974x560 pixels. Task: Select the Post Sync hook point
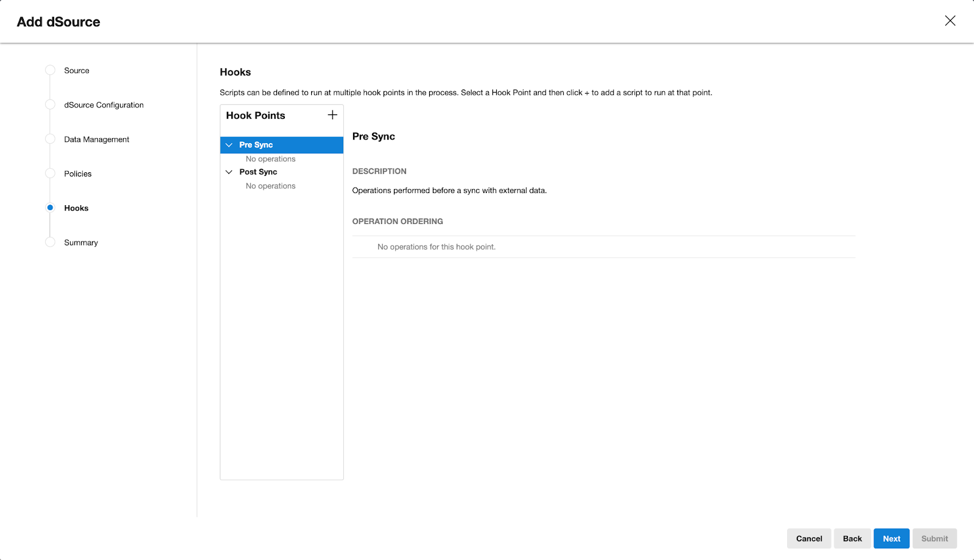coord(258,172)
